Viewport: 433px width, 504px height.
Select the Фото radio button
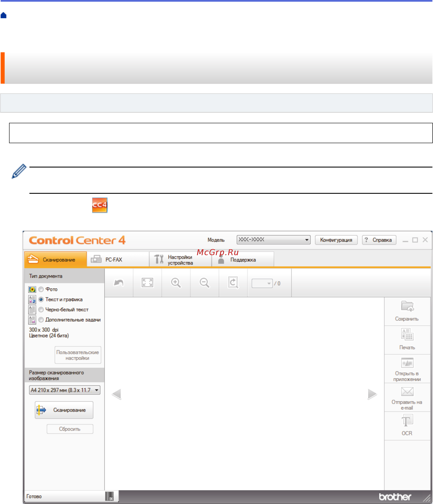(x=41, y=289)
